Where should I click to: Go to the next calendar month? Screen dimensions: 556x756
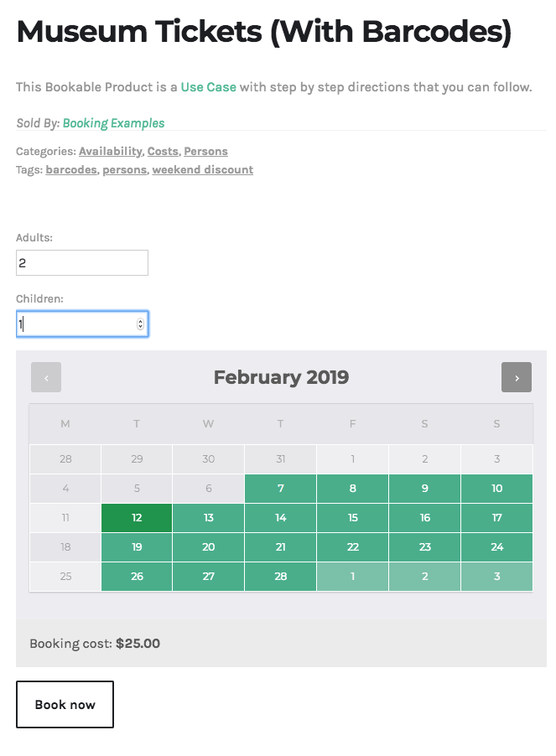[517, 377]
